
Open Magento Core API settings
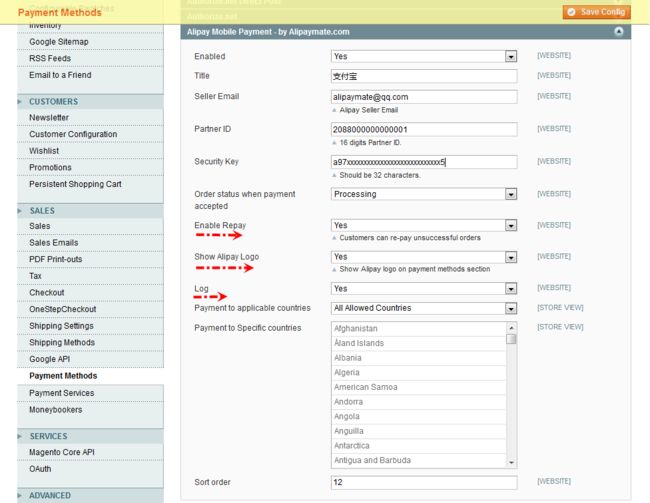tap(90, 452)
